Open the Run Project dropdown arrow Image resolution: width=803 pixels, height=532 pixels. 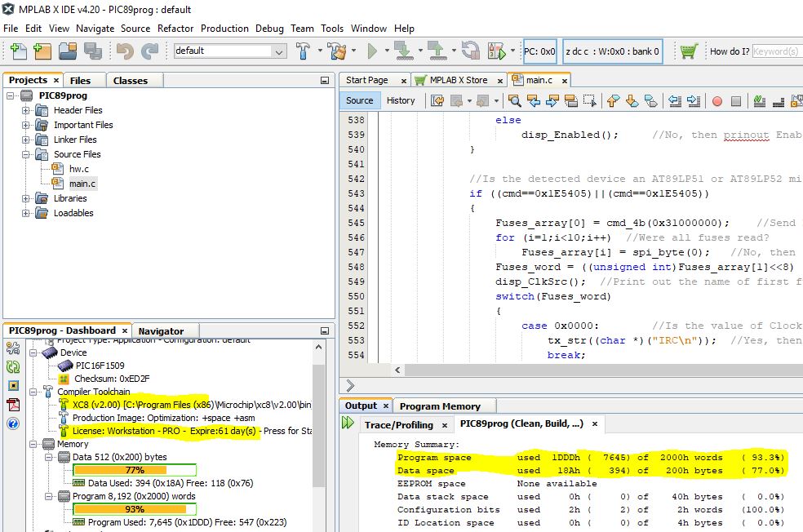coord(387,51)
